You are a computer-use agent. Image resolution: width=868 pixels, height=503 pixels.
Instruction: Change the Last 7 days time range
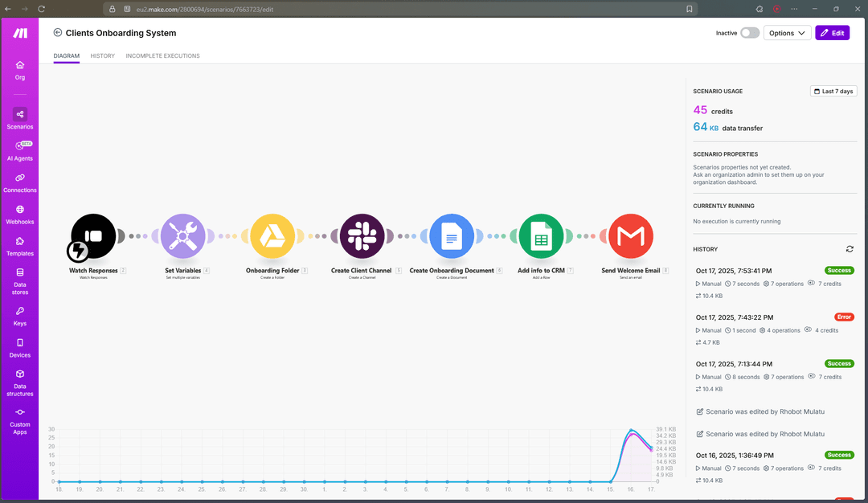click(833, 91)
